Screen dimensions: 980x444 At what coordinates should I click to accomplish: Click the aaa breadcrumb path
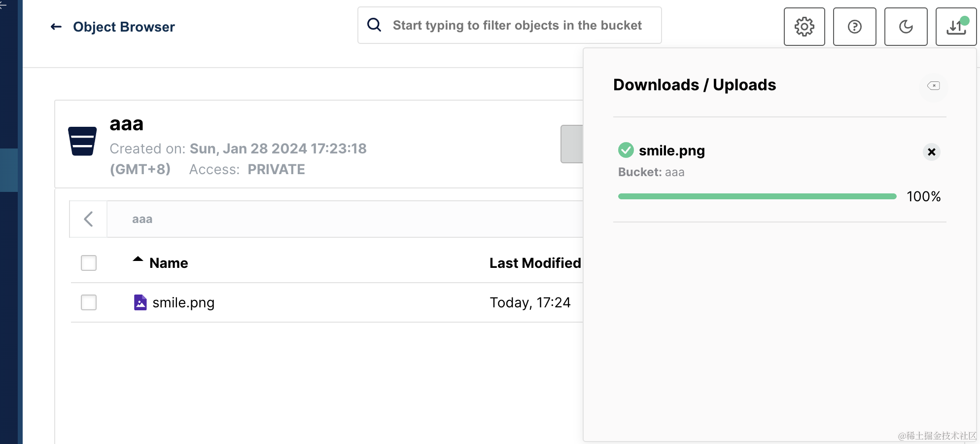click(142, 219)
